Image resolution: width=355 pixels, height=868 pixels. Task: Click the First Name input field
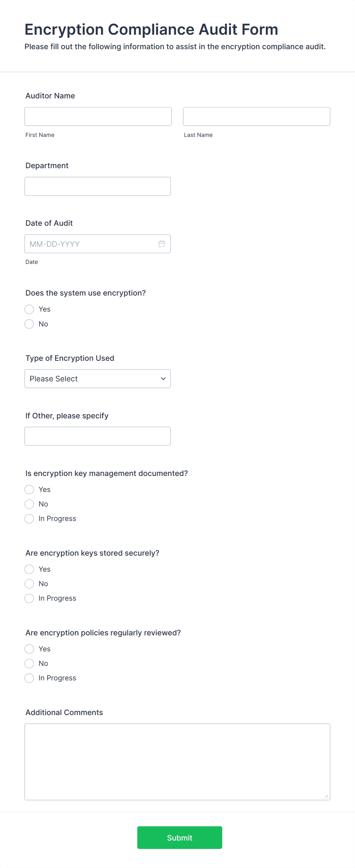tap(98, 116)
